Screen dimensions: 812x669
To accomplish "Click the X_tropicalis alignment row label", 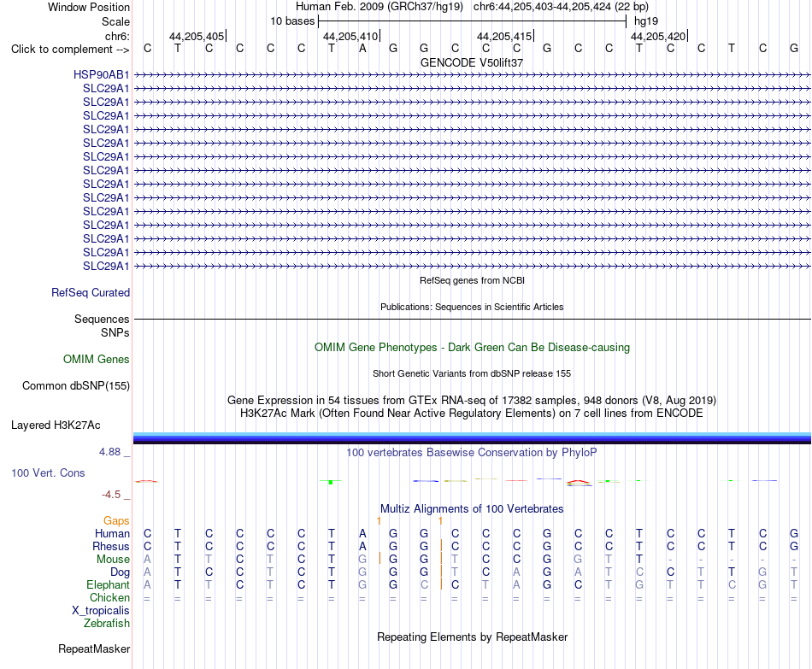I will (101, 611).
